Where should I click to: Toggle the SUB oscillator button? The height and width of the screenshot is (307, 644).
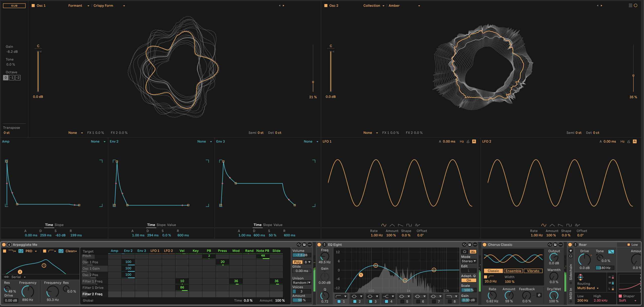(x=14, y=6)
